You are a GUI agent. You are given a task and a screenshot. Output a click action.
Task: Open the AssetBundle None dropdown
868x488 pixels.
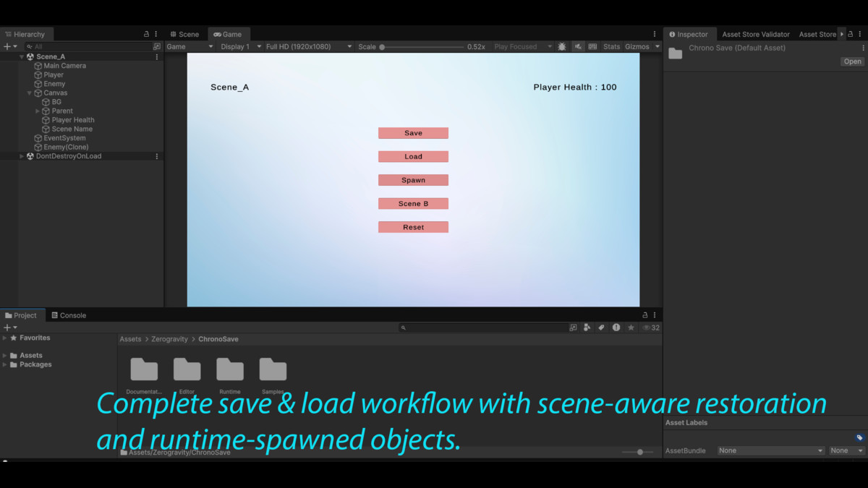pyautogui.click(x=770, y=450)
